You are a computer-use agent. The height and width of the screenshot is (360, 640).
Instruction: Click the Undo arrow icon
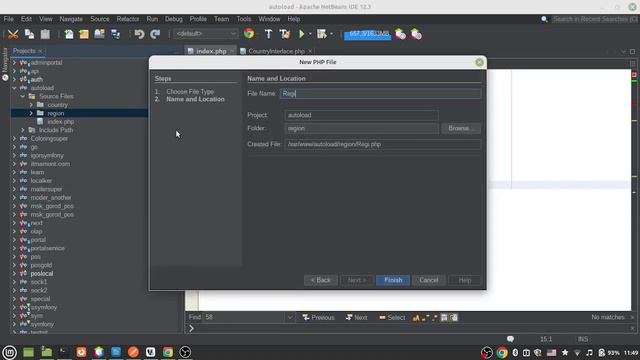pyautogui.click(x=140, y=34)
